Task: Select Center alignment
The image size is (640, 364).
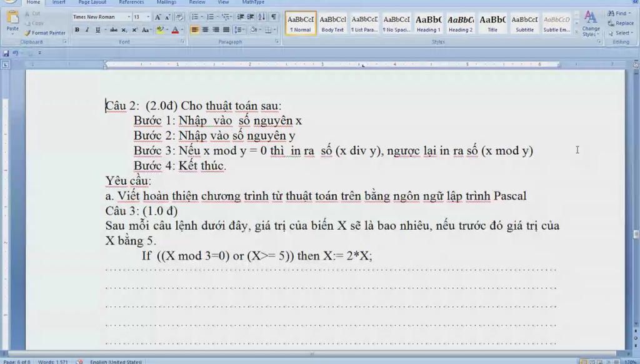Action: click(205, 30)
